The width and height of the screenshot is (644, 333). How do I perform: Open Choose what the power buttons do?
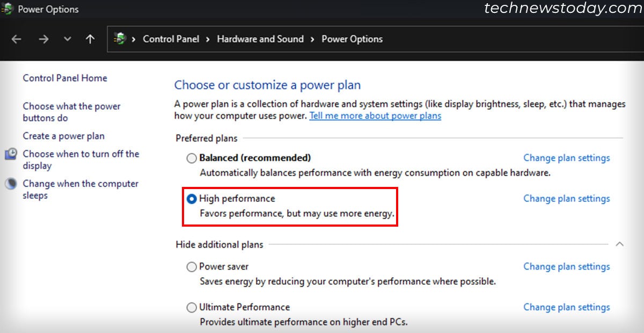(71, 112)
